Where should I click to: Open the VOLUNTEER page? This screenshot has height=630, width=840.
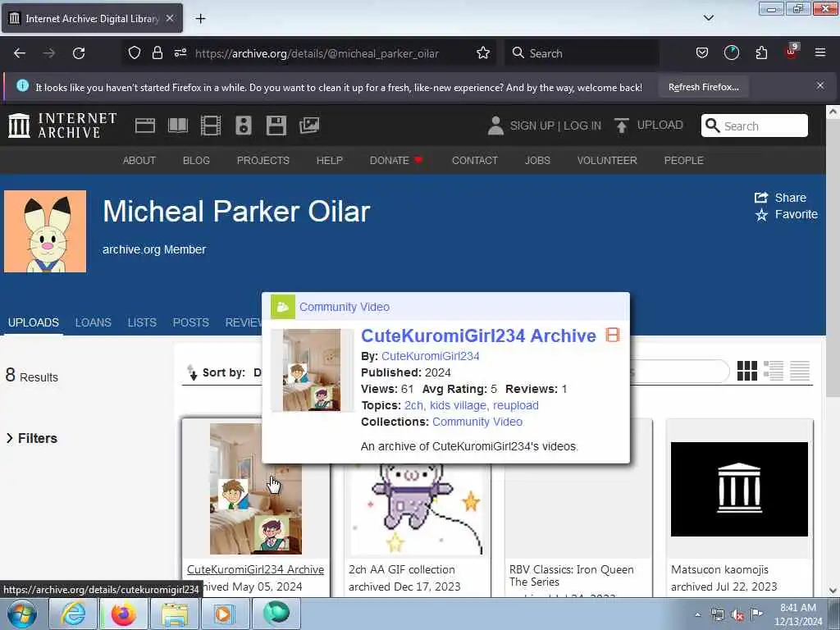click(607, 160)
